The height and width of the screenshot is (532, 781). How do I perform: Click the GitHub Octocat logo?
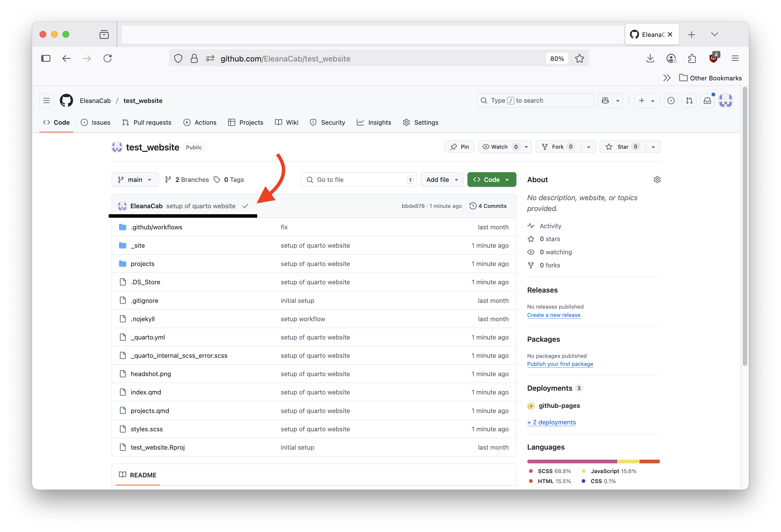point(66,100)
